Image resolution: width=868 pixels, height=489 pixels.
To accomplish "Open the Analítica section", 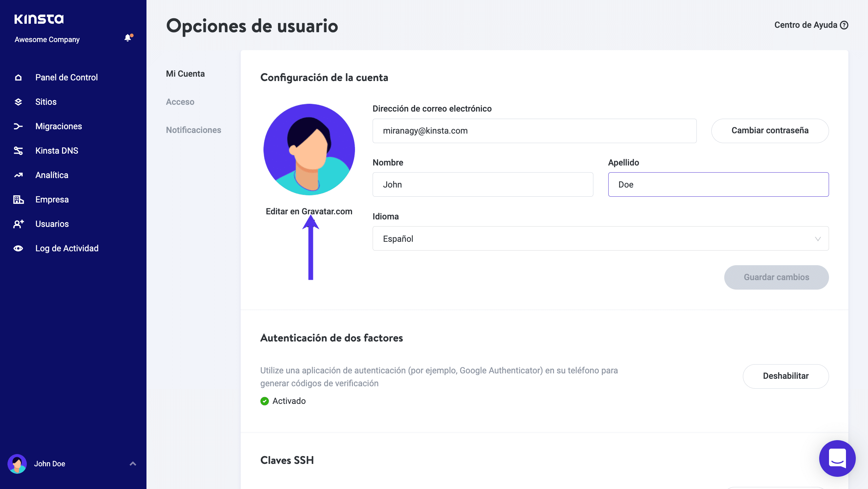I will (x=52, y=175).
